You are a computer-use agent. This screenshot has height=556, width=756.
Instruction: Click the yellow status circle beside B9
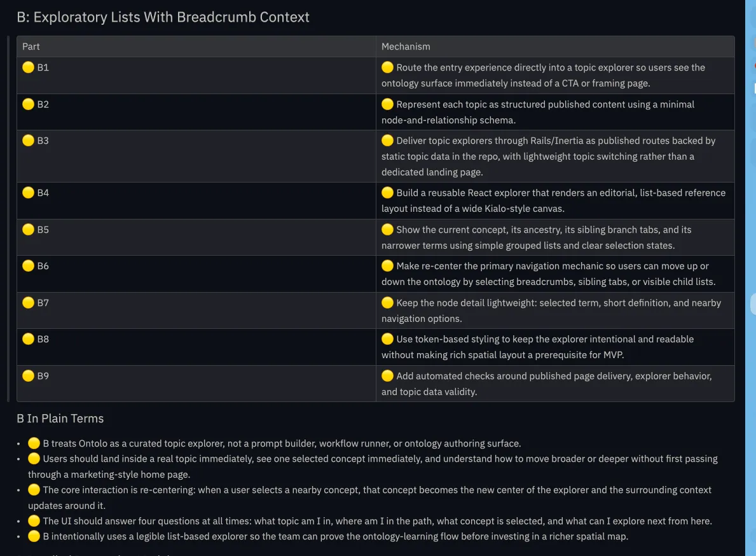[x=28, y=376]
